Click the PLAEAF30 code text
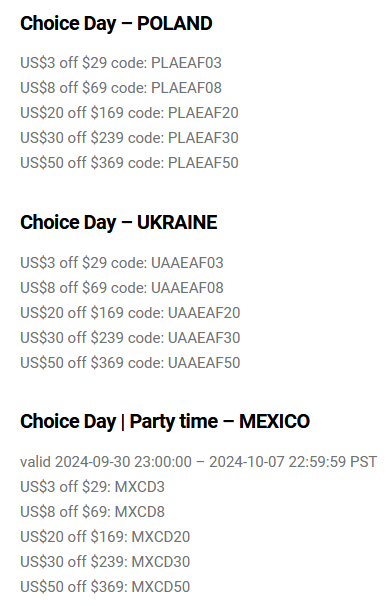Image resolution: width=390 pixels, height=606 pixels. click(203, 138)
